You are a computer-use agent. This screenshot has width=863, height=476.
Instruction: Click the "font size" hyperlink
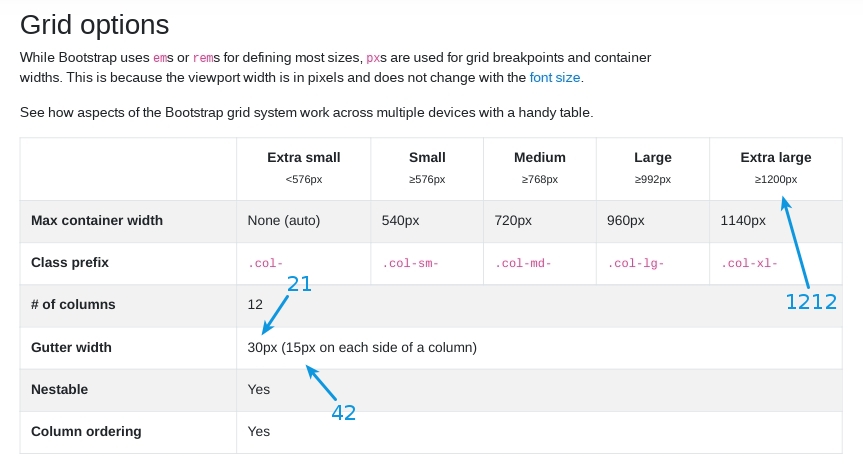pos(555,77)
